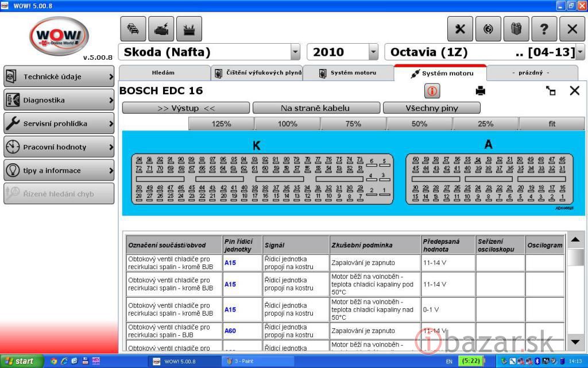The image size is (588, 368).
Task: Open settings with the wrench tools icon
Action: [x=460, y=29]
